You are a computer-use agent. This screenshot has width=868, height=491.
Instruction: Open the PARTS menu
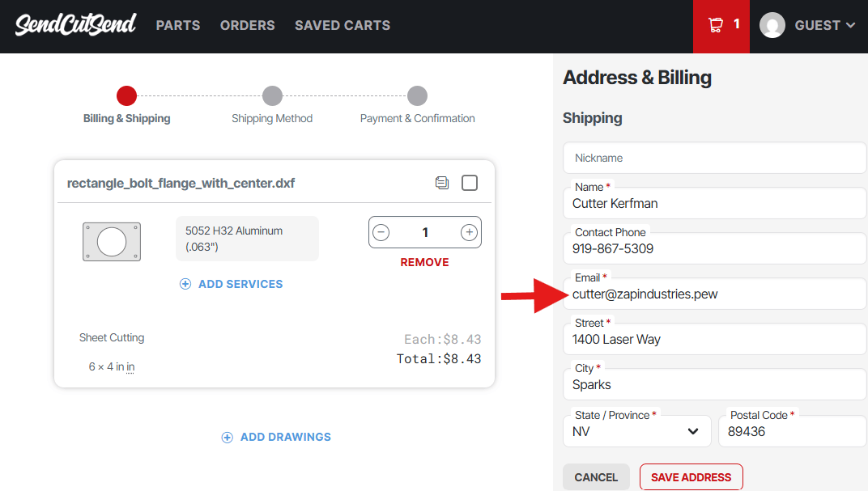[x=178, y=25]
